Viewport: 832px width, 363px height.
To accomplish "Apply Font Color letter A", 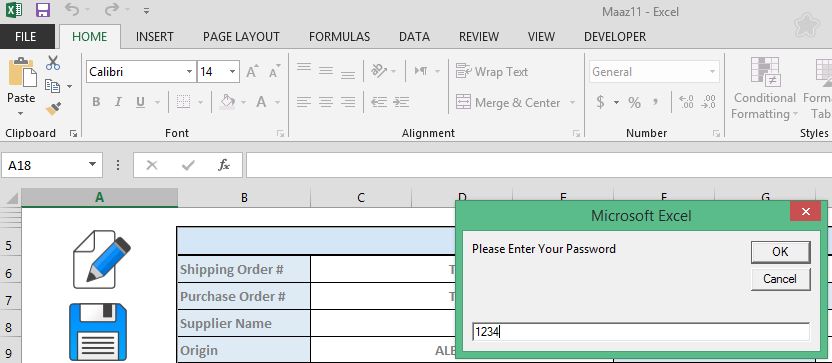I will tap(261, 101).
